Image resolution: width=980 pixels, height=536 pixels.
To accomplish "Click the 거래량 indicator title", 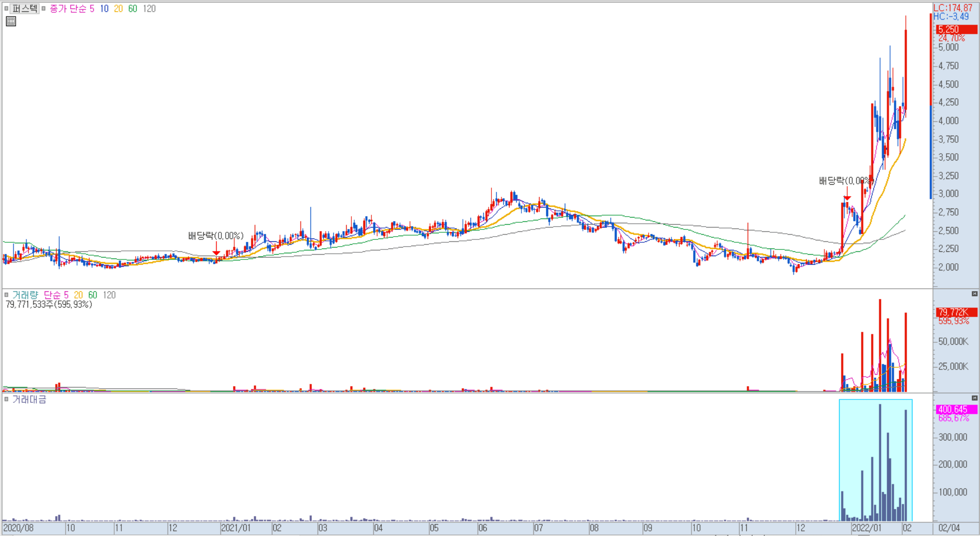I will click(x=25, y=295).
